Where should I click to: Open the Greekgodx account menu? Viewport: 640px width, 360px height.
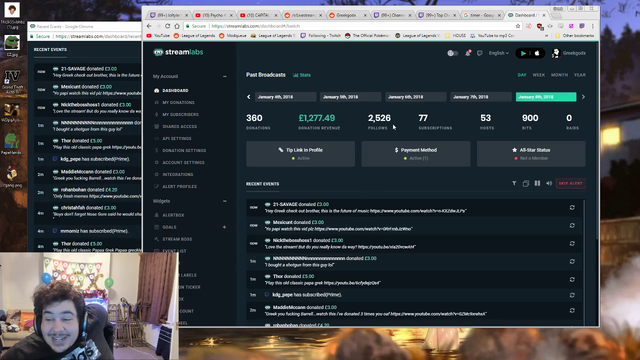[569, 53]
